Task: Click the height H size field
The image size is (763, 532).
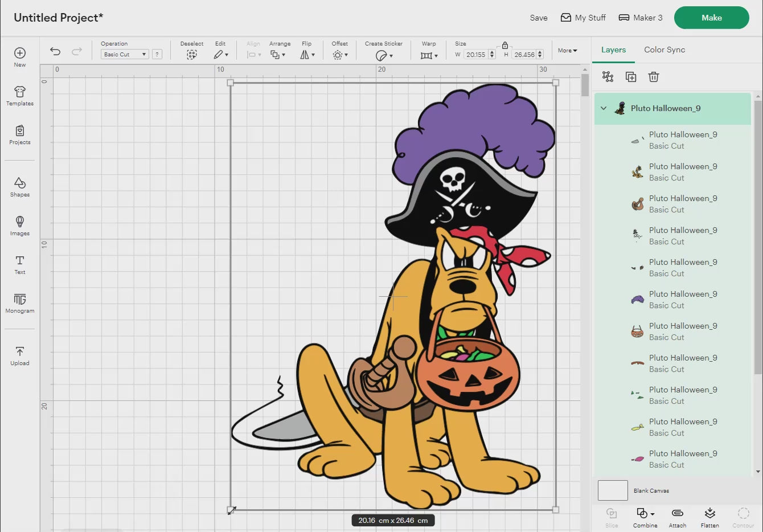Action: (524, 55)
